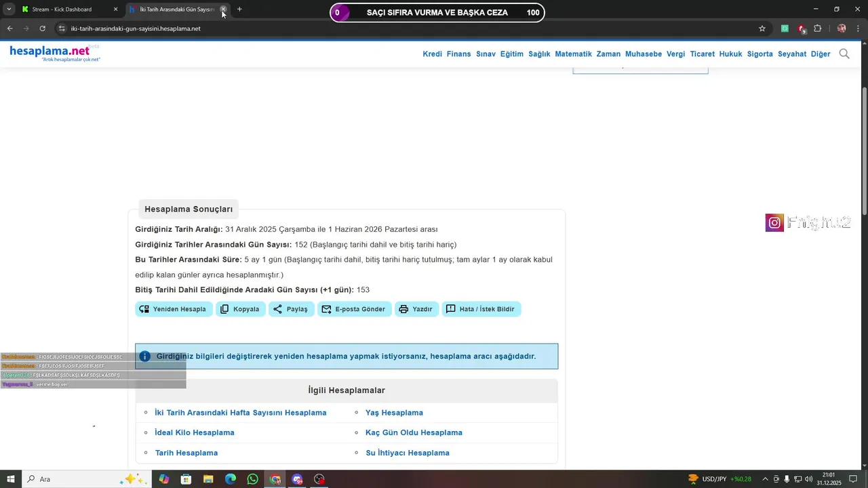This screenshot has width=868, height=488.
Task: Open File Explorer from the taskbar
Action: [x=208, y=479]
